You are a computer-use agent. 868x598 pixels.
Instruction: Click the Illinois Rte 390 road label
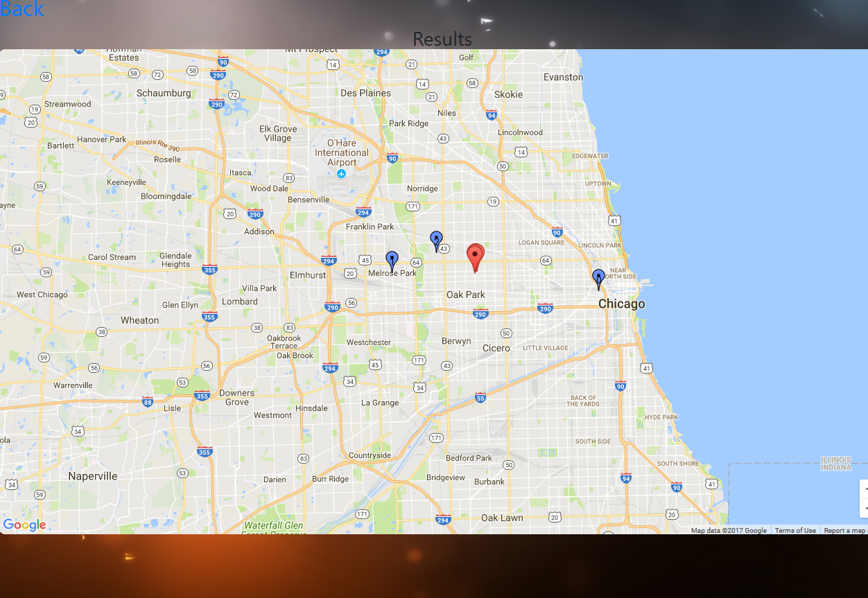(158, 146)
